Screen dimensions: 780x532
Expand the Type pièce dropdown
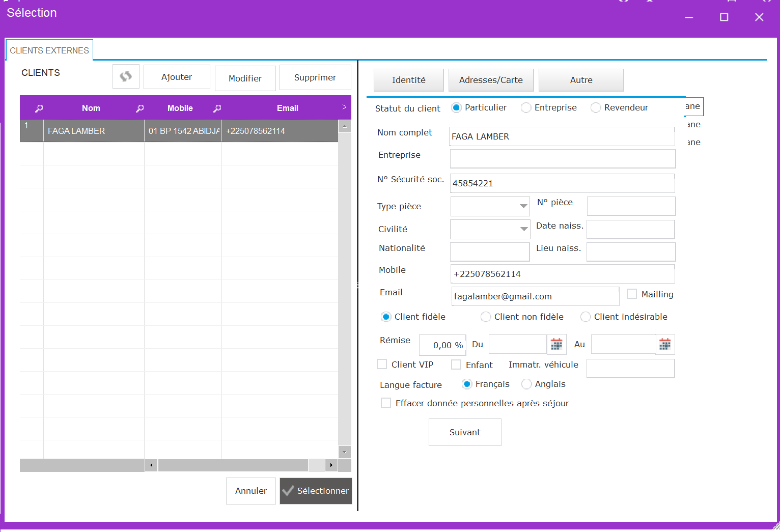[523, 206]
